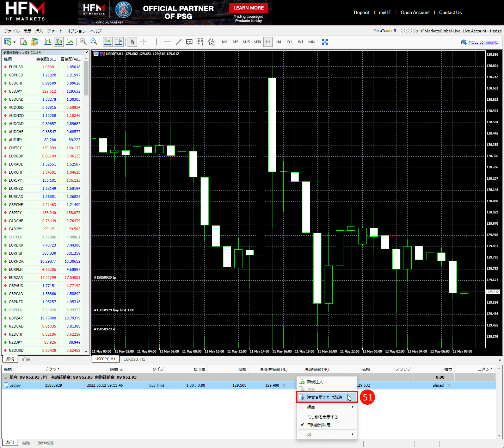Viewport: 504px width, 448px height.
Task: Switch to bar chart display icon
Action: (x=48, y=42)
